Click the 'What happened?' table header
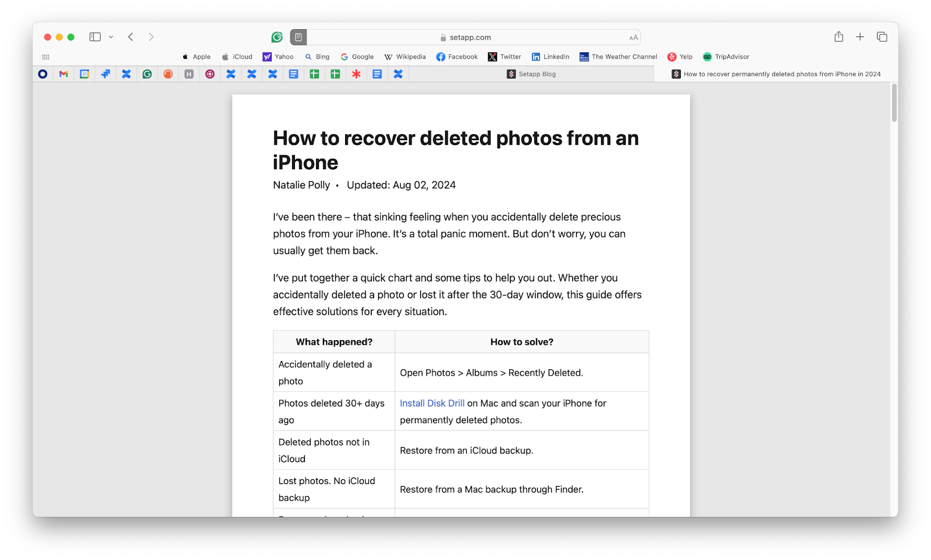The width and height of the screenshot is (931, 560). [334, 342]
